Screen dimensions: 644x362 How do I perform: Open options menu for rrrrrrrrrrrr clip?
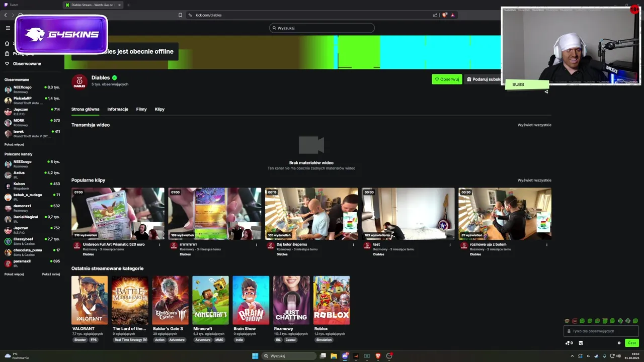257,245
